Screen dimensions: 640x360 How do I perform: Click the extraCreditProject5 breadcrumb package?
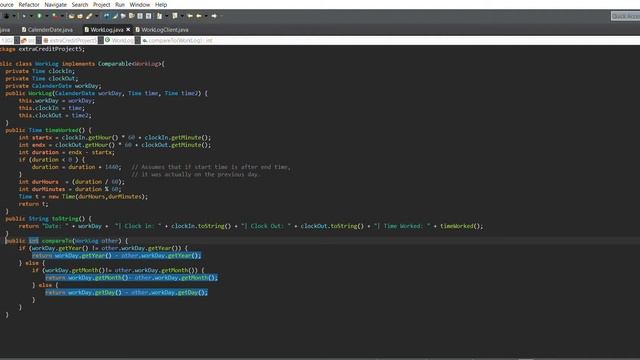tap(70, 40)
